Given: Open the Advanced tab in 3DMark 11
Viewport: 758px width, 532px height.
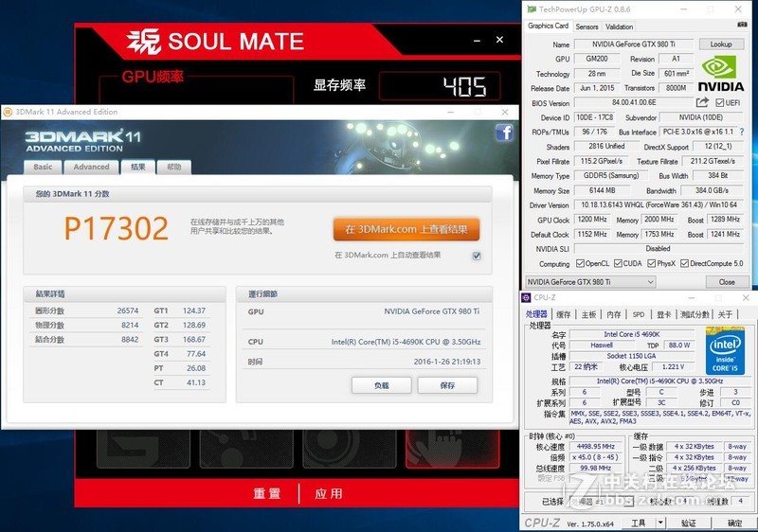Looking at the screenshot, I should pyautogui.click(x=91, y=167).
